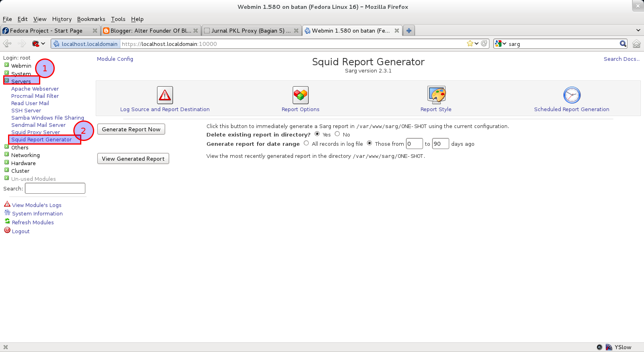The width and height of the screenshot is (644, 352).
Task: Click the 'from' days input field
Action: click(x=414, y=144)
